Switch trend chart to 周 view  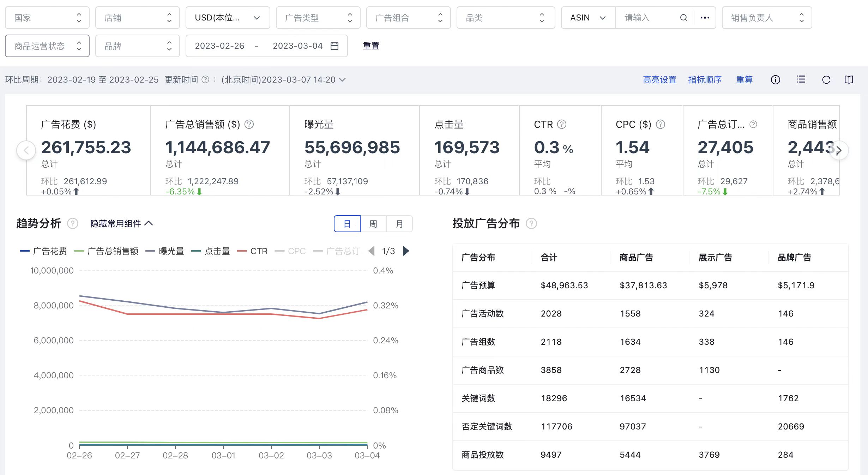pyautogui.click(x=373, y=224)
